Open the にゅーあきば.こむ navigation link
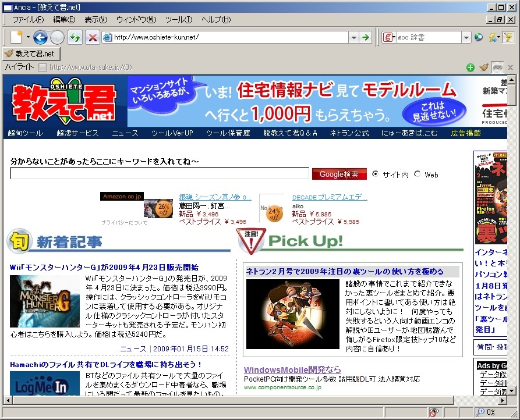The image size is (520, 420). point(409,133)
